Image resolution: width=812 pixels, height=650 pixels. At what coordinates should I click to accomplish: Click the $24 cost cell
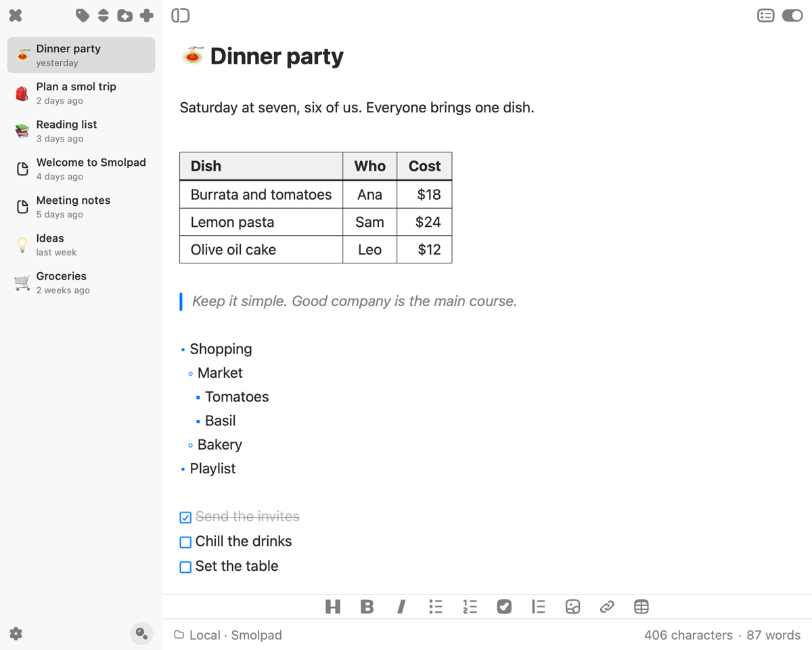pos(424,222)
